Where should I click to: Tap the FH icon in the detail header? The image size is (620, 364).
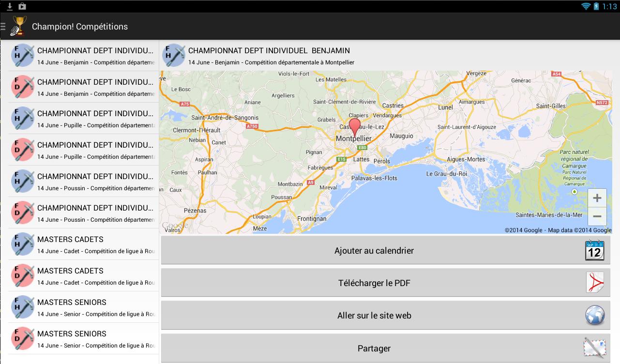pyautogui.click(x=174, y=55)
